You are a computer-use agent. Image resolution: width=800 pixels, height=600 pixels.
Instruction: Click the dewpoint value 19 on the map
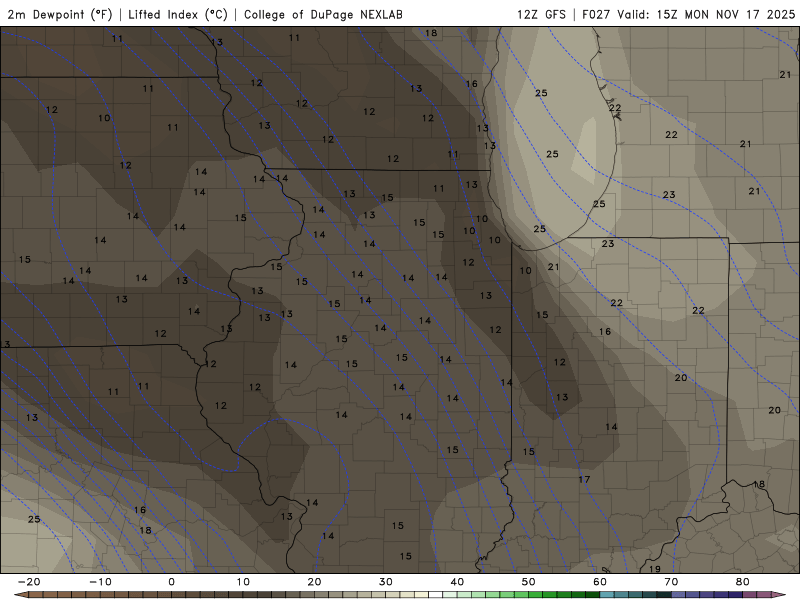point(655,569)
